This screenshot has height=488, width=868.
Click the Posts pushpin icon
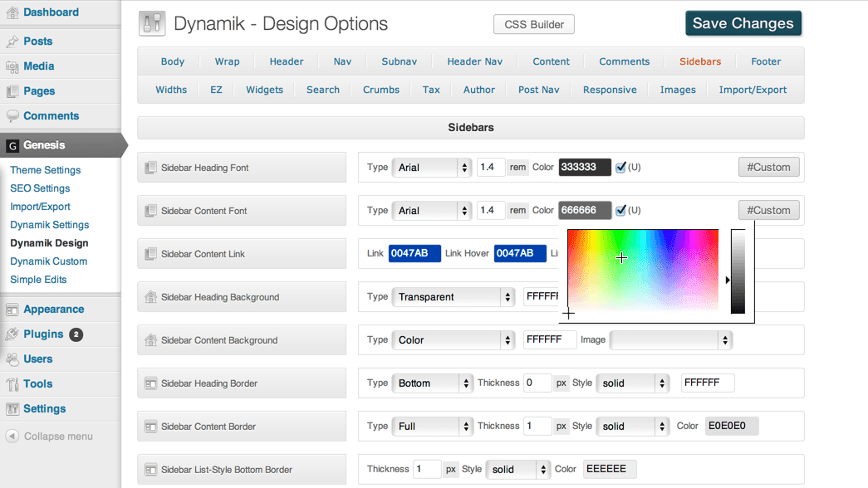coord(12,41)
